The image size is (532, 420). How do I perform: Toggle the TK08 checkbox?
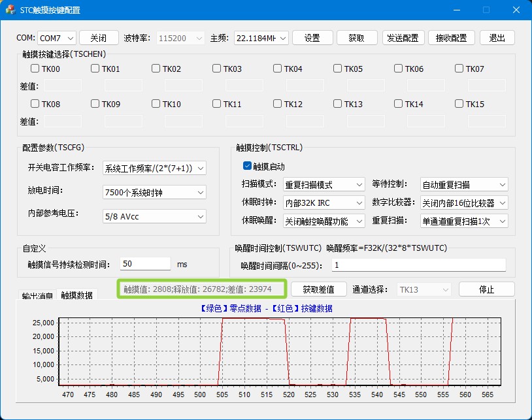[x=35, y=104]
